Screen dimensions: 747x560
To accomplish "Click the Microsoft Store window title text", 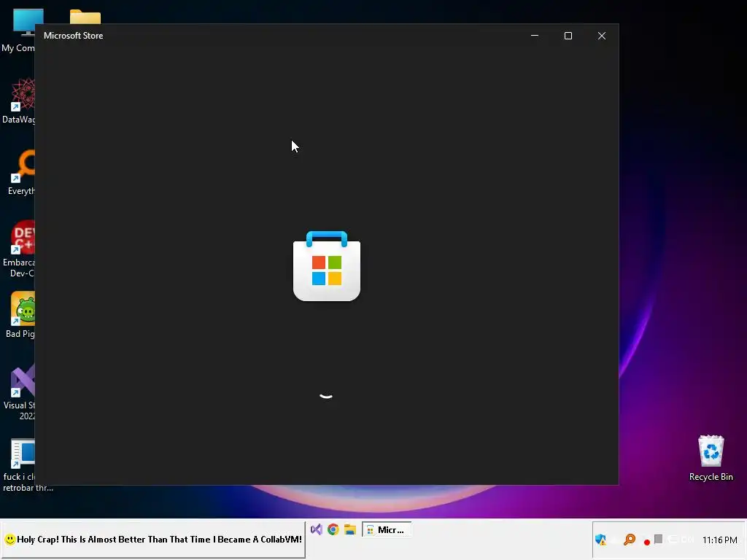I will 74,36.
